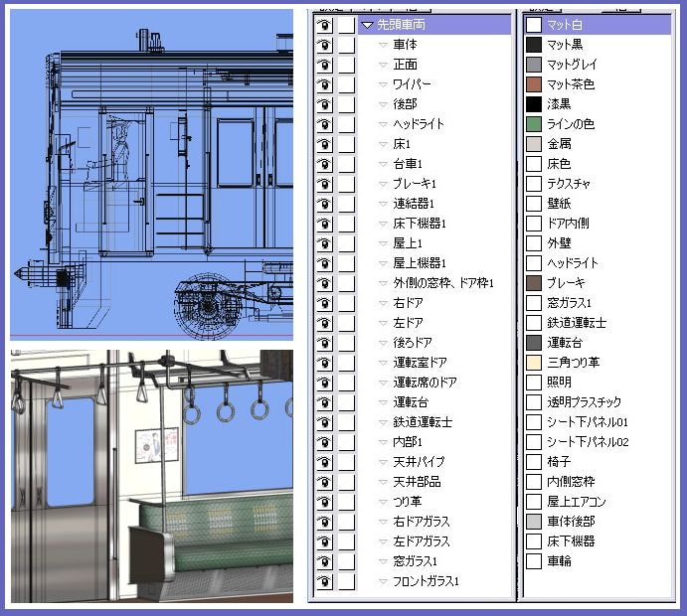The height and width of the screenshot is (616, 687).
Task: Expand the 左ドア object triangle
Action: point(383,323)
